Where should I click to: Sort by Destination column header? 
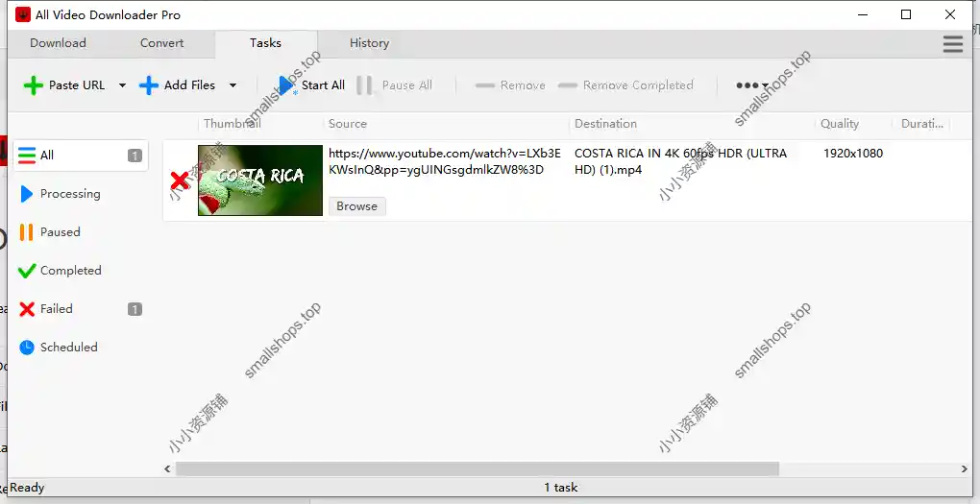coord(693,124)
